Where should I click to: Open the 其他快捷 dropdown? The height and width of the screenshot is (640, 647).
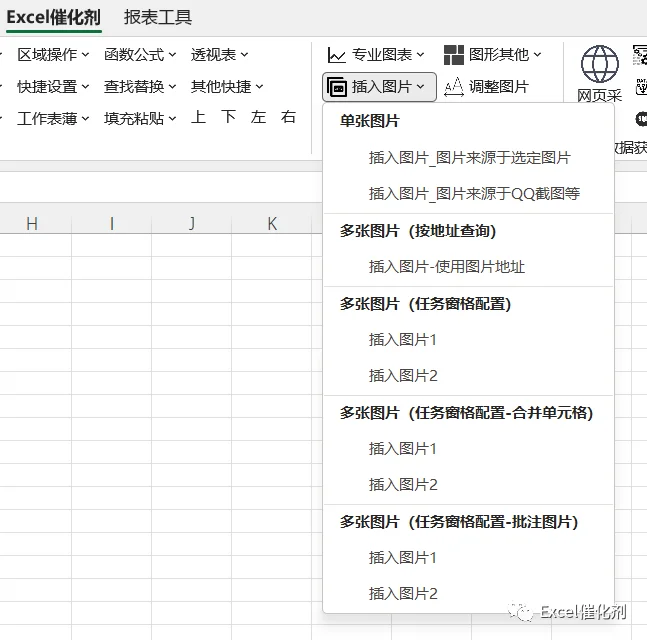pyautogui.click(x=227, y=87)
